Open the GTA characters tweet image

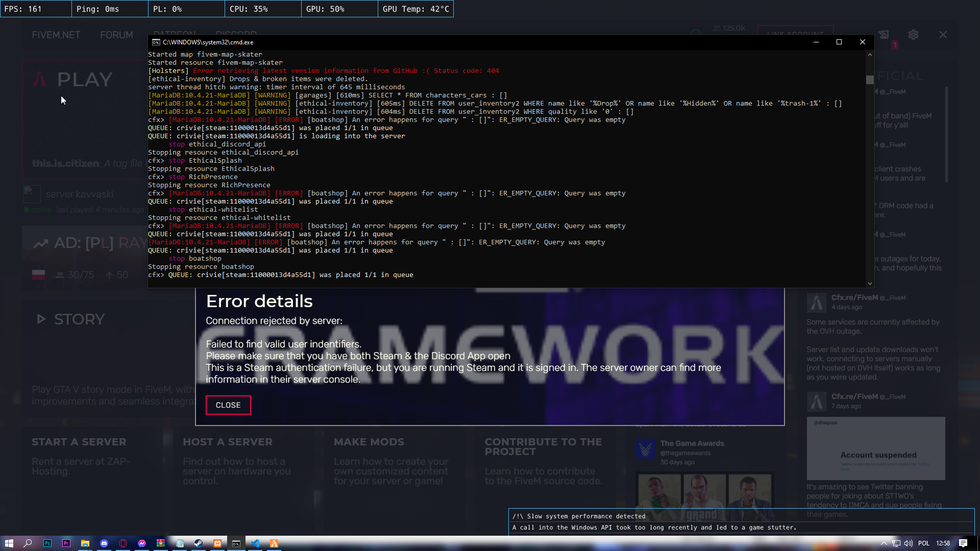pos(704,496)
